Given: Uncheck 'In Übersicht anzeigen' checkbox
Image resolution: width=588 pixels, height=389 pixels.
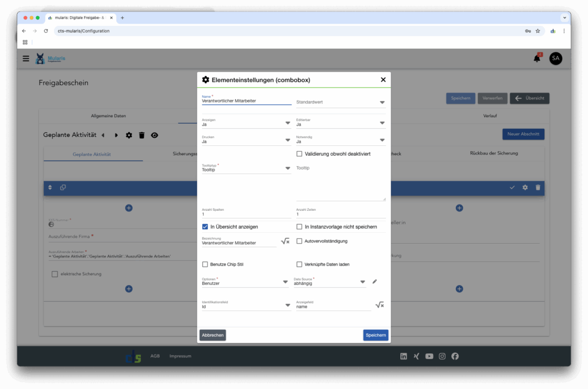Looking at the screenshot, I should coord(205,227).
